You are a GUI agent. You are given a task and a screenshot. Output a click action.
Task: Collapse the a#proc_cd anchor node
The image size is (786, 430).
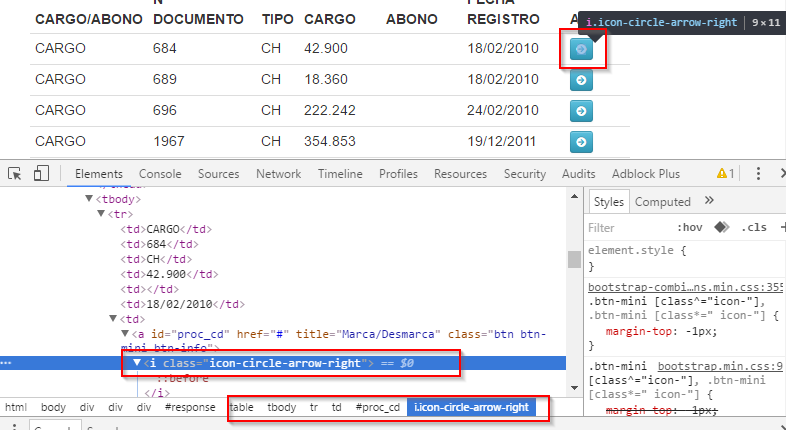pos(125,334)
